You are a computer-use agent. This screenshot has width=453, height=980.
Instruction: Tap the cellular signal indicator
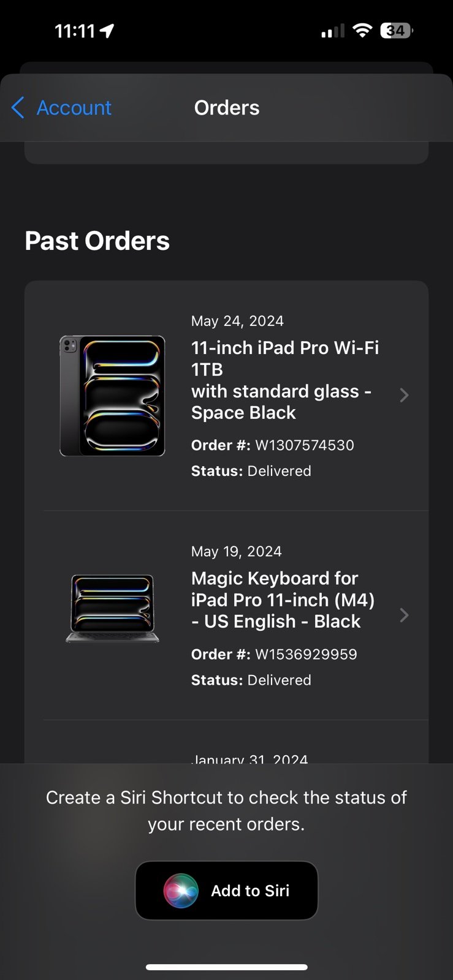[x=333, y=29]
